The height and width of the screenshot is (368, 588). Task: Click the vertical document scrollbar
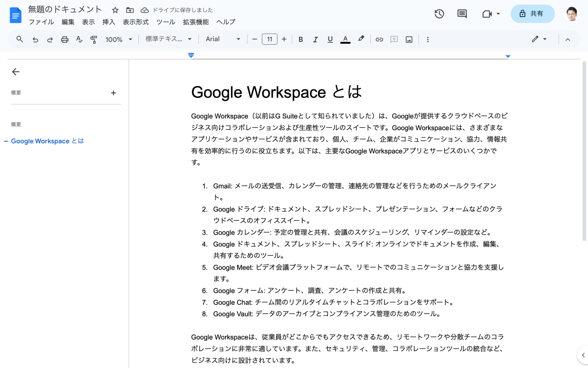coord(584,151)
